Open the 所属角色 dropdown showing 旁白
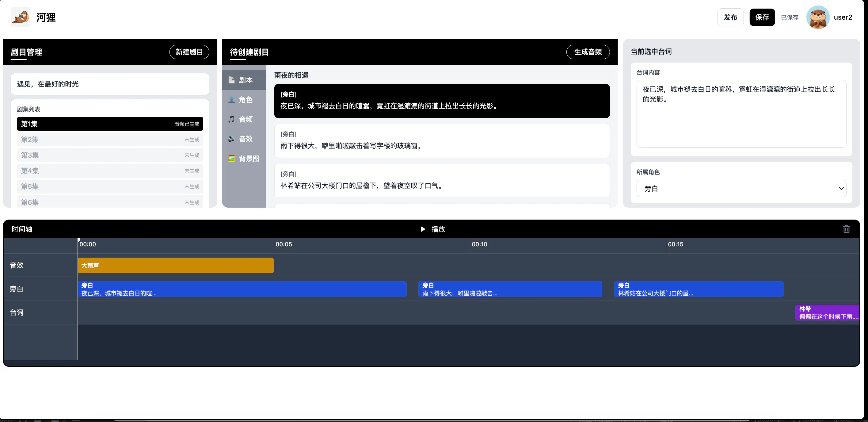 (741, 188)
